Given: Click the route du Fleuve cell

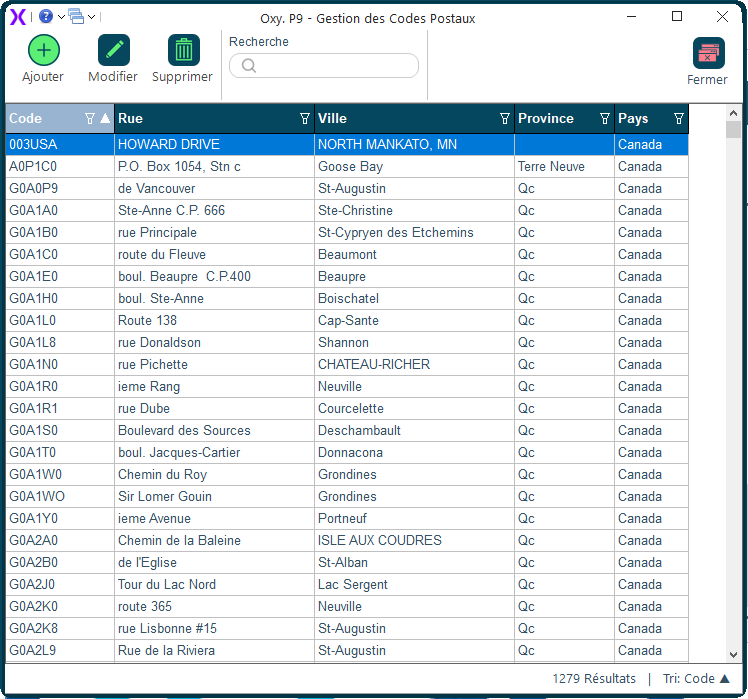Looking at the screenshot, I should [214, 254].
